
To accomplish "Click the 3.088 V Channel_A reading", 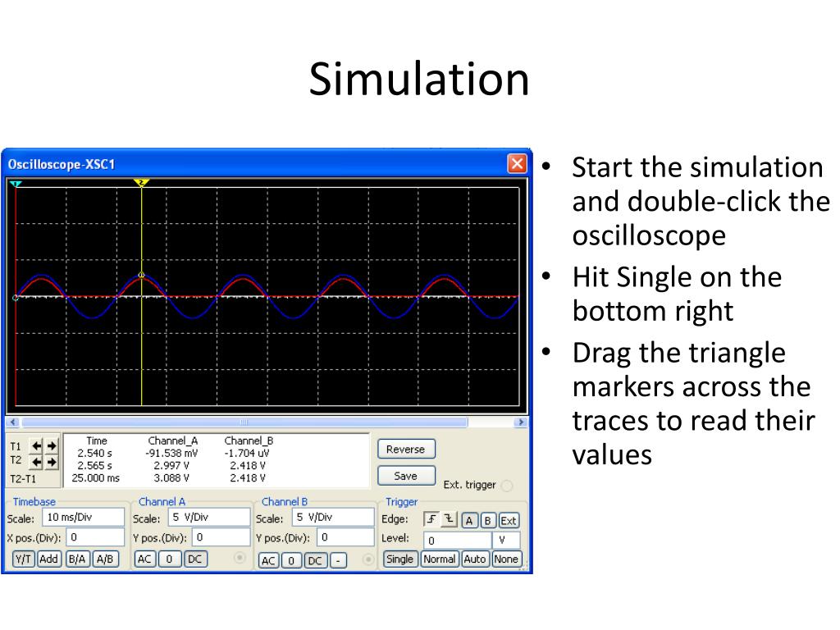I will point(171,478).
